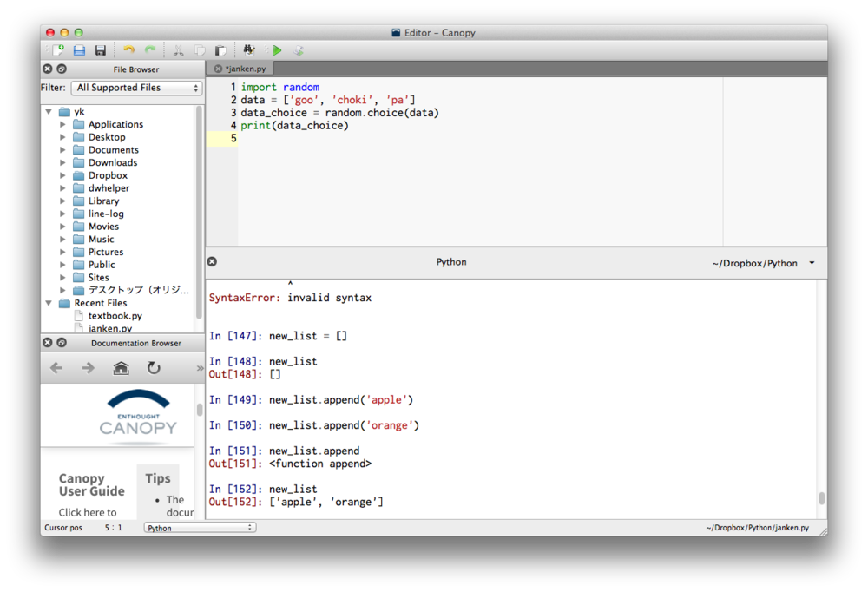
Task: Click the ~/Dropbox/Python/janken.py status path
Action: 757,528
